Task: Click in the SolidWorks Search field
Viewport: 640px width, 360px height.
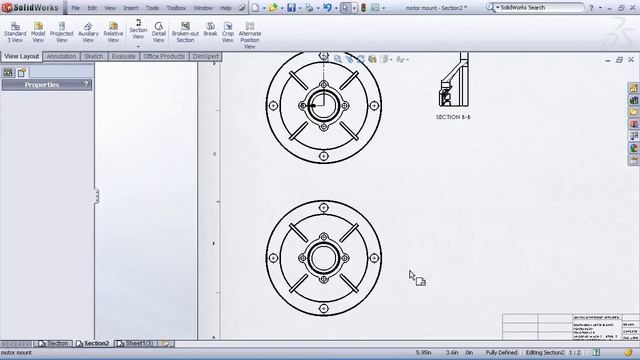Action: pyautogui.click(x=540, y=7)
